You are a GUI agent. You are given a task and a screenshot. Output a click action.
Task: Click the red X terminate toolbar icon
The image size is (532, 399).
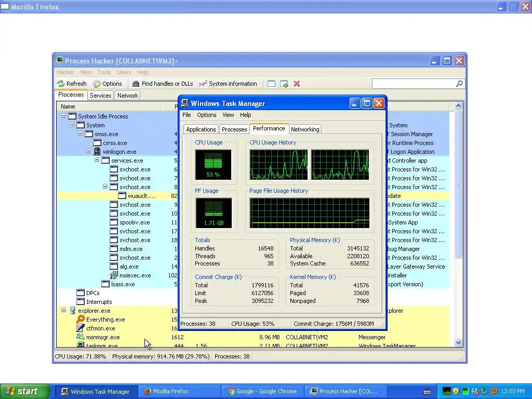297,84
